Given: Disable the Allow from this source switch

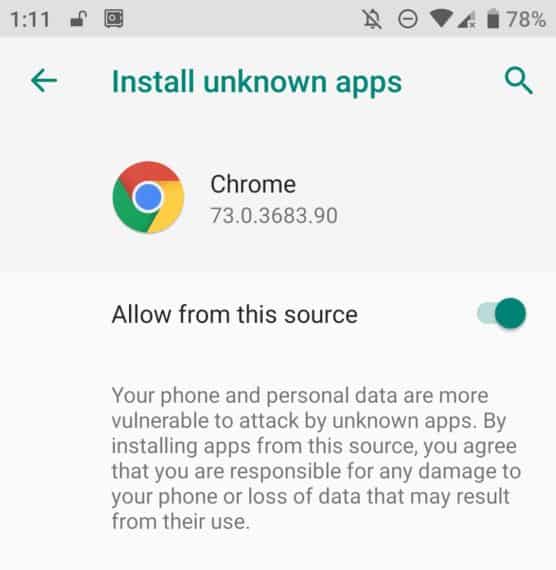Looking at the screenshot, I should [x=501, y=313].
